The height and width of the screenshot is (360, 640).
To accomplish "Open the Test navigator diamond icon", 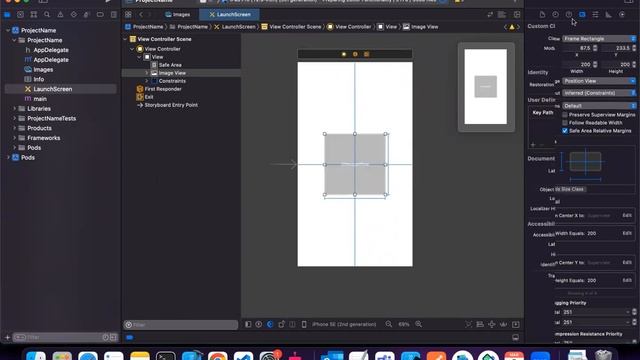I will click(73, 15).
